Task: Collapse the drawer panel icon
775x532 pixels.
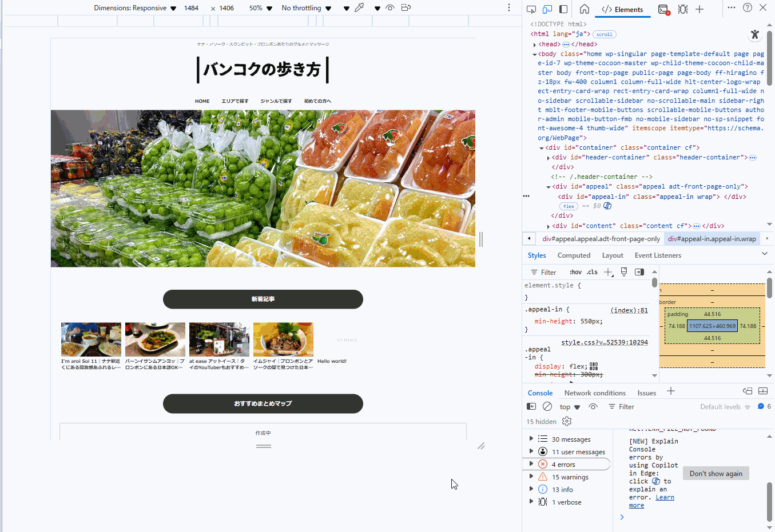Action: coord(763,391)
